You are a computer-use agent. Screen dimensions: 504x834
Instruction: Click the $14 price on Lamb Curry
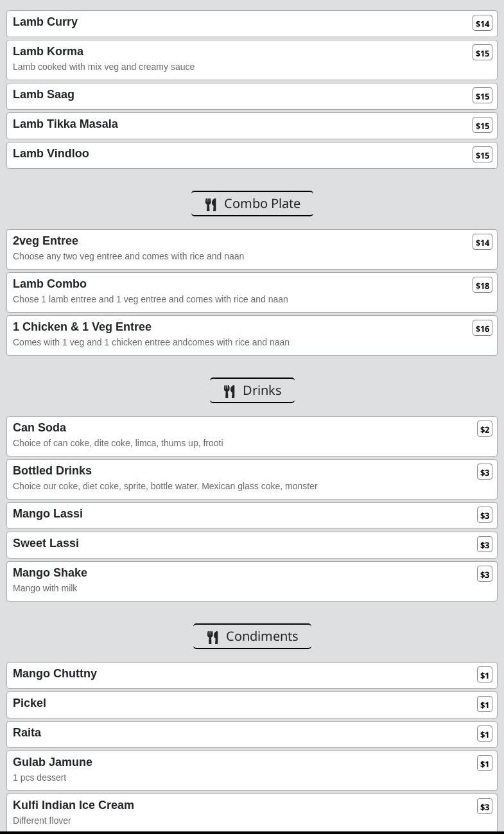tap(482, 24)
